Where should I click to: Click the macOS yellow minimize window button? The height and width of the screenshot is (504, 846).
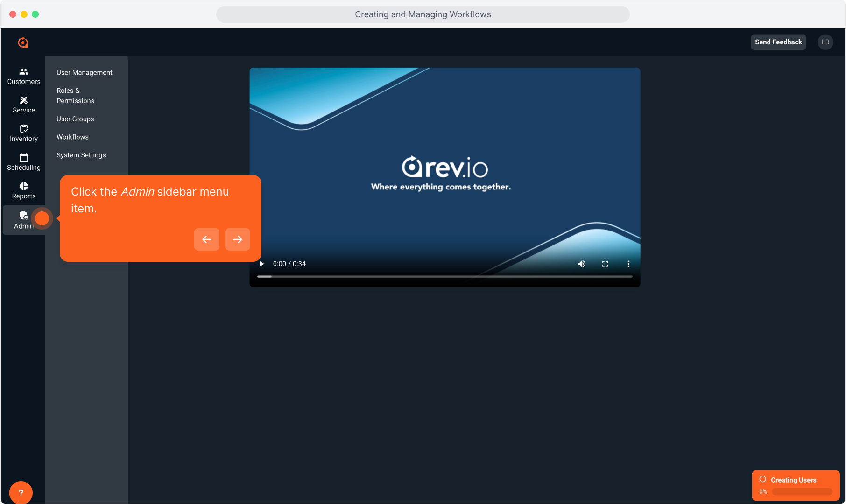point(24,14)
